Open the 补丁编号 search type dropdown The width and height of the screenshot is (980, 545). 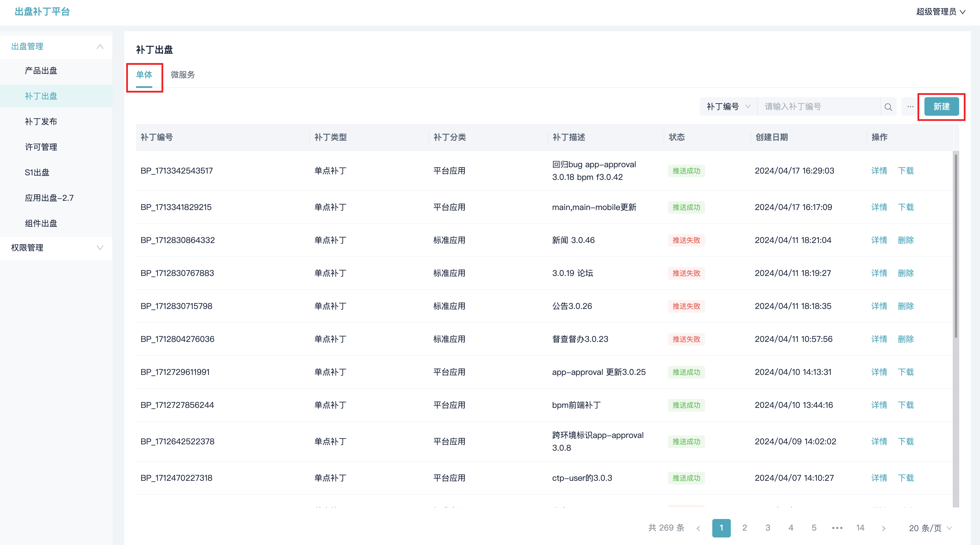(728, 107)
